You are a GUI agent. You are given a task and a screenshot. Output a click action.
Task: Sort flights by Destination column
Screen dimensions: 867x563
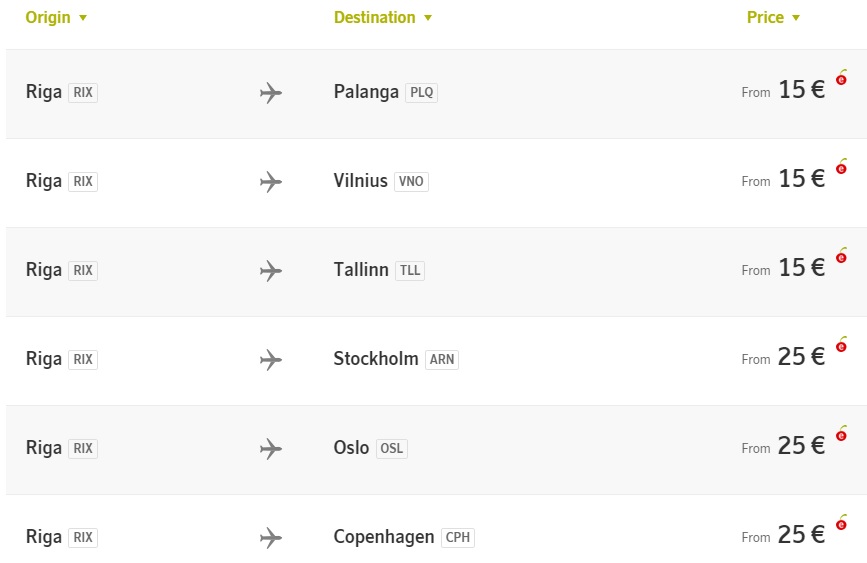383,17
